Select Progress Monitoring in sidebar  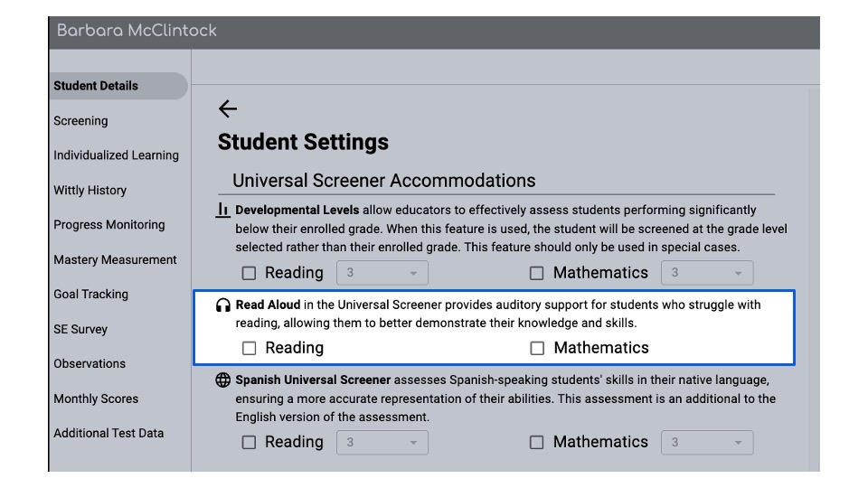tap(109, 225)
